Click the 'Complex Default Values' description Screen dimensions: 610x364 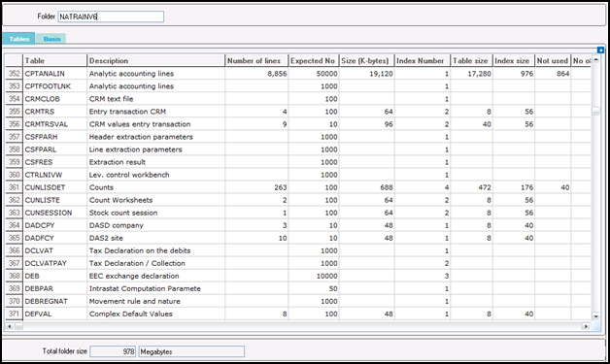(131, 314)
